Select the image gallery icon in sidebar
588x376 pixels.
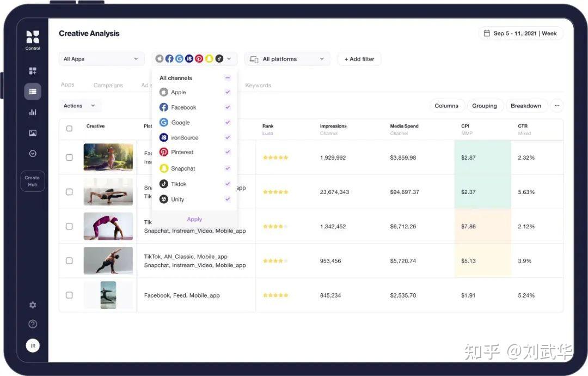(33, 132)
